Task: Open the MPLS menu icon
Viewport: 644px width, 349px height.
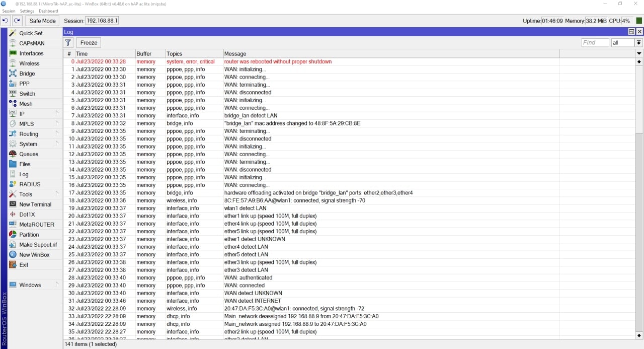Action: [x=13, y=124]
